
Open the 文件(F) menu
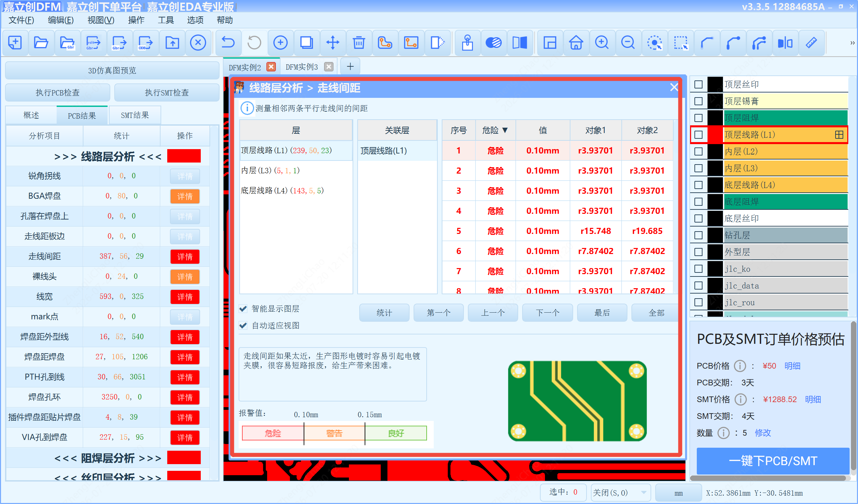point(21,20)
